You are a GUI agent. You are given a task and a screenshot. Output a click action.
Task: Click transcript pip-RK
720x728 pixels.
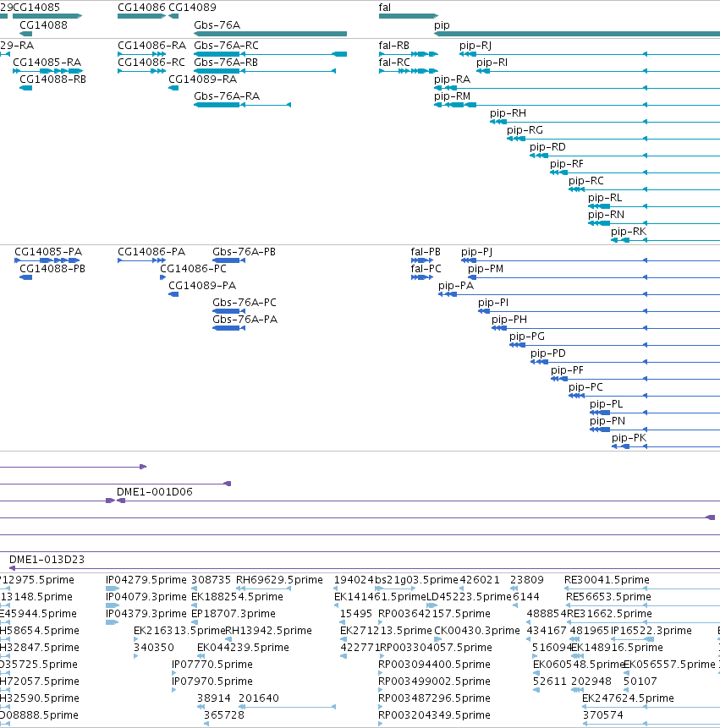pos(665,240)
